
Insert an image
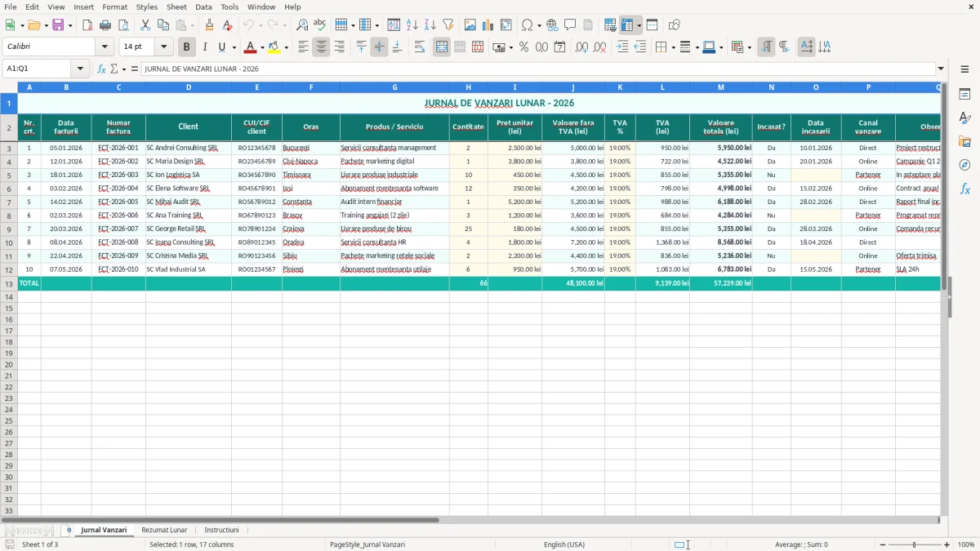pos(470,25)
